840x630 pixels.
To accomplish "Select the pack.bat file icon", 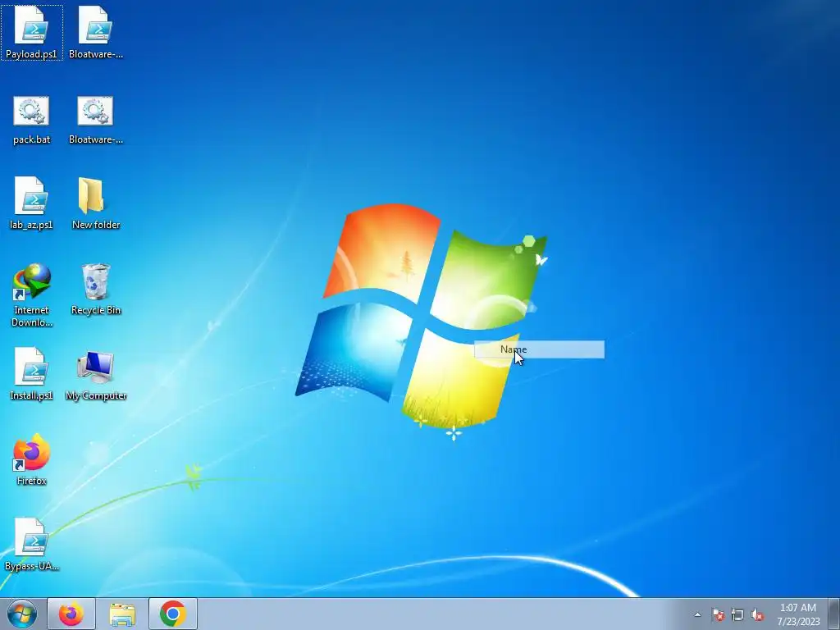I will pos(32,121).
